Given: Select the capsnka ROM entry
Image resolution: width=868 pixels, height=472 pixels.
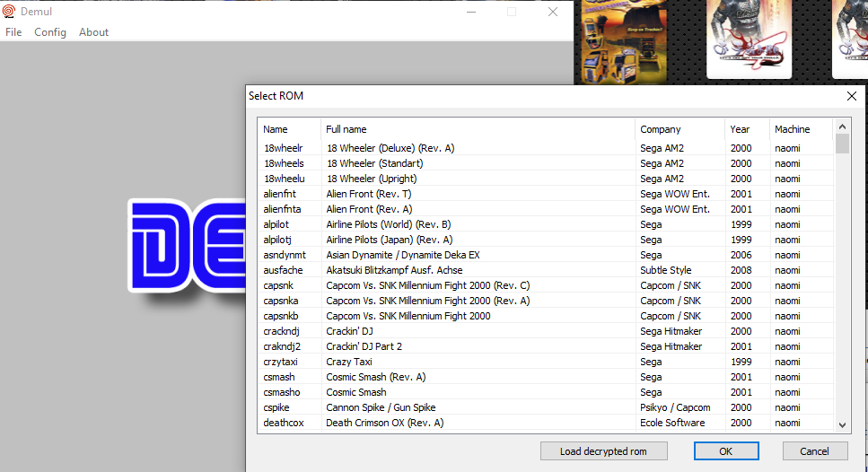Looking at the screenshot, I should (546, 301).
